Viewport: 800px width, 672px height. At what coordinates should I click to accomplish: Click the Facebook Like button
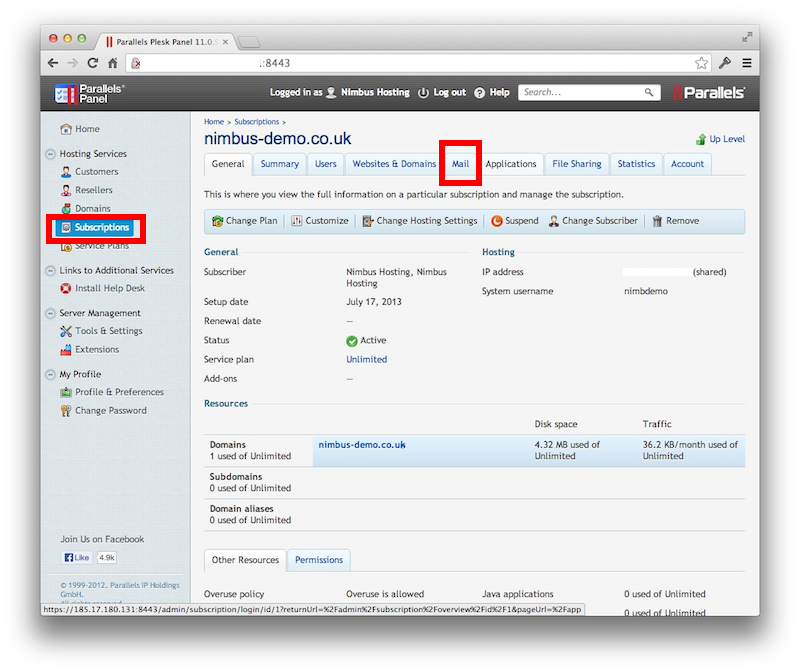coord(77,558)
